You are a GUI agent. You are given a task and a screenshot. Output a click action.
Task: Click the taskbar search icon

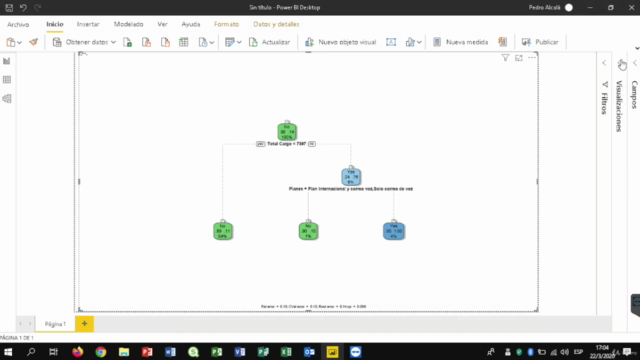[x=31, y=352]
